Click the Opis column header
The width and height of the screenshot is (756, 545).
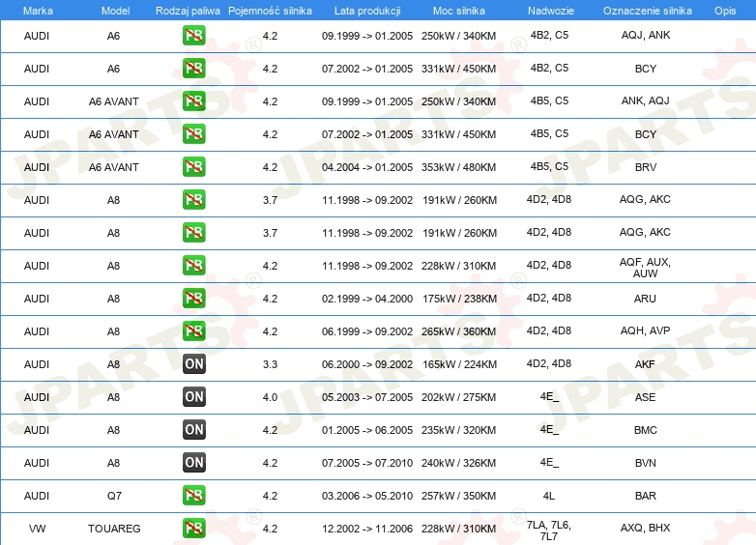[x=725, y=11]
